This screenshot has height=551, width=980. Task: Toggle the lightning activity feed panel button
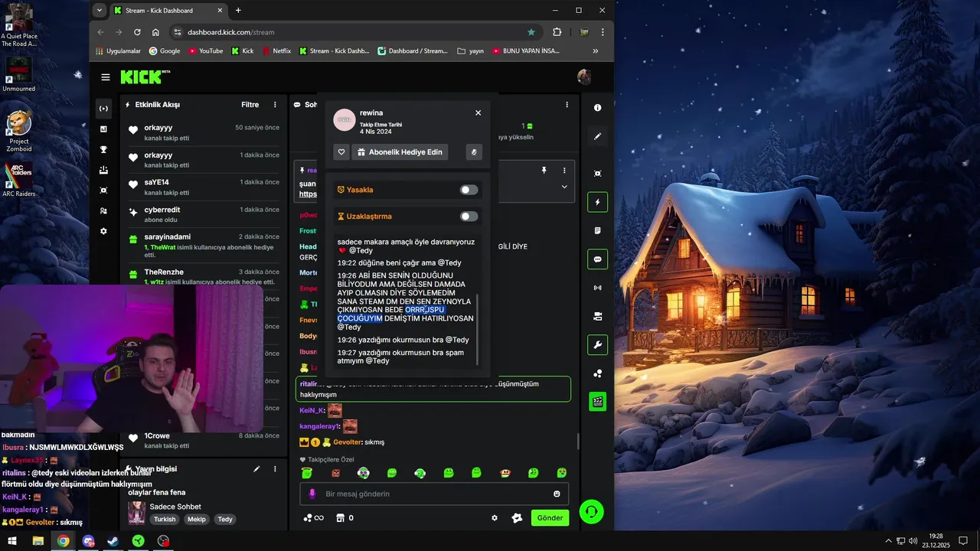pyautogui.click(x=597, y=202)
